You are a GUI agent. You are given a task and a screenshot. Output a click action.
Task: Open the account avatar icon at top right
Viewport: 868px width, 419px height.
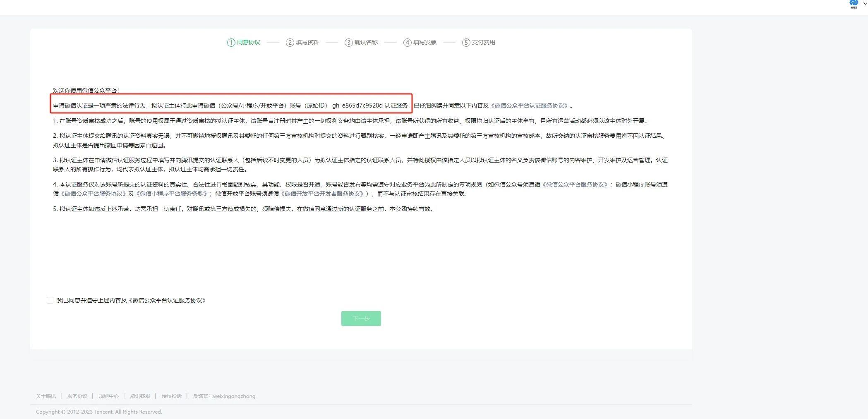(x=854, y=4)
